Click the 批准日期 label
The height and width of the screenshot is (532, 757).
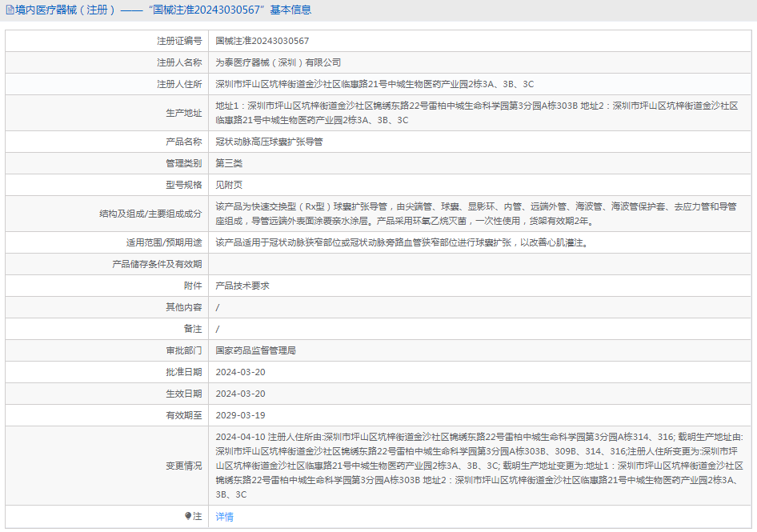coord(184,373)
